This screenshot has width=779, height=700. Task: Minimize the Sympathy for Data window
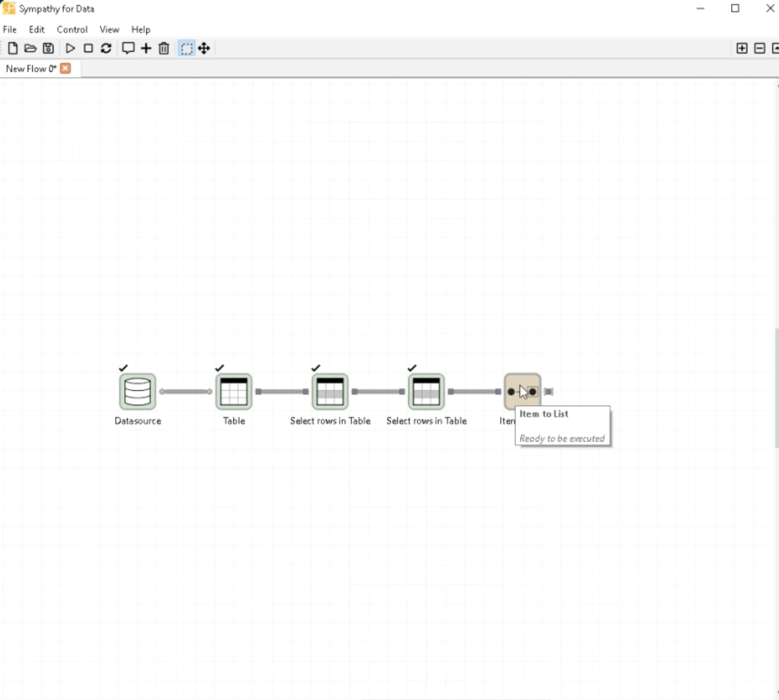point(700,9)
